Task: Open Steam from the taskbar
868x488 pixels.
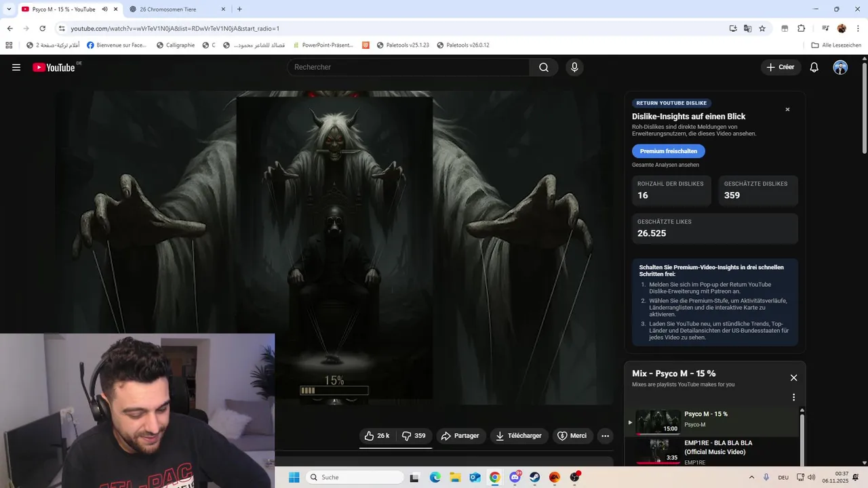Action: (535, 477)
